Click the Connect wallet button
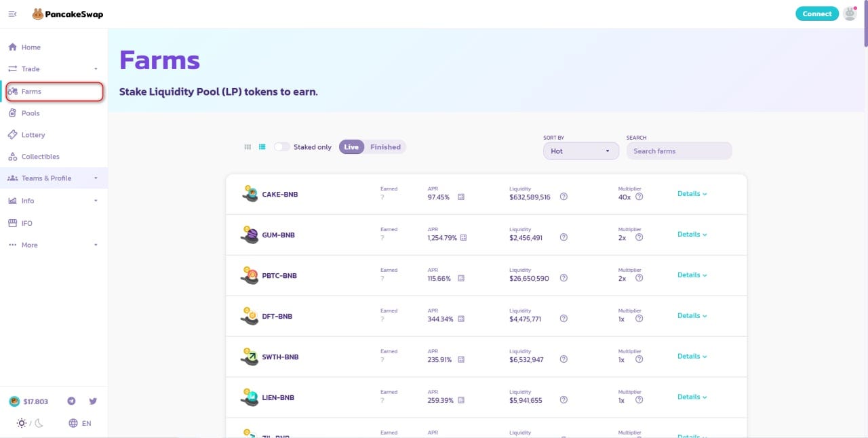 click(x=817, y=14)
